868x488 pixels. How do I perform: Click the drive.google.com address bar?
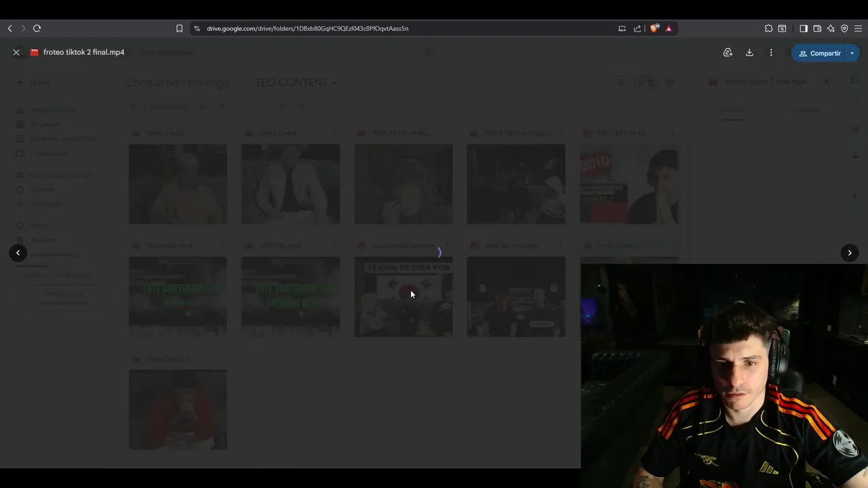[407, 28]
